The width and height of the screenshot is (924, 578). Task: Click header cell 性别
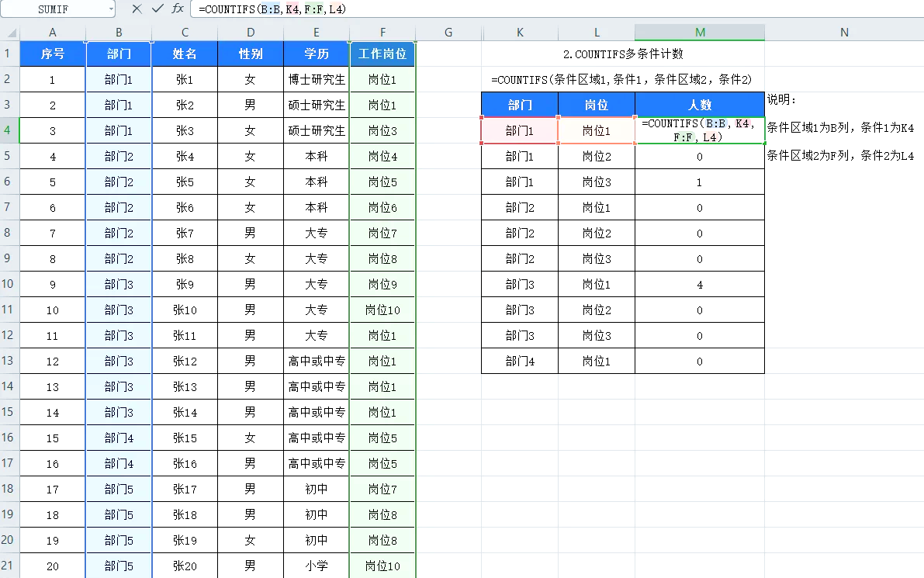[x=251, y=54]
